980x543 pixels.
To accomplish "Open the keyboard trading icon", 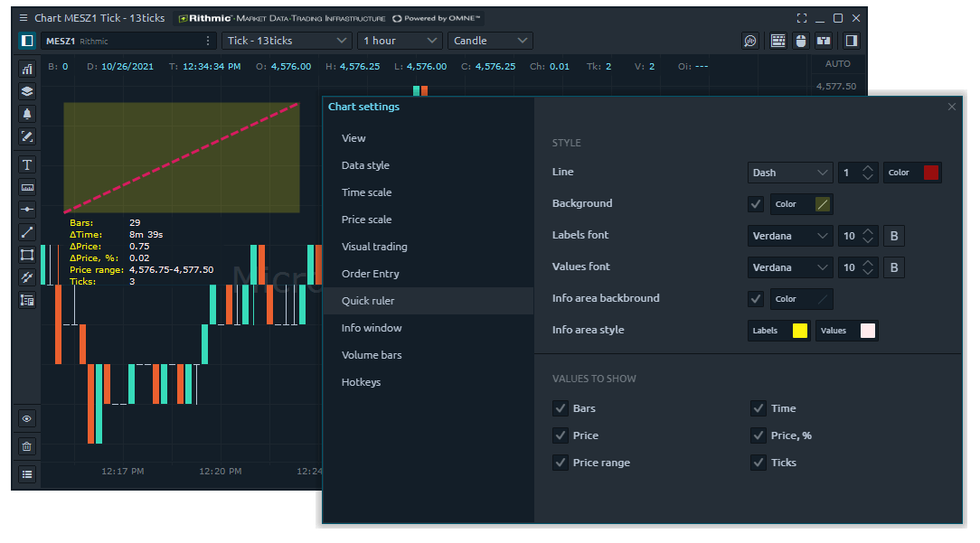I will (x=778, y=41).
